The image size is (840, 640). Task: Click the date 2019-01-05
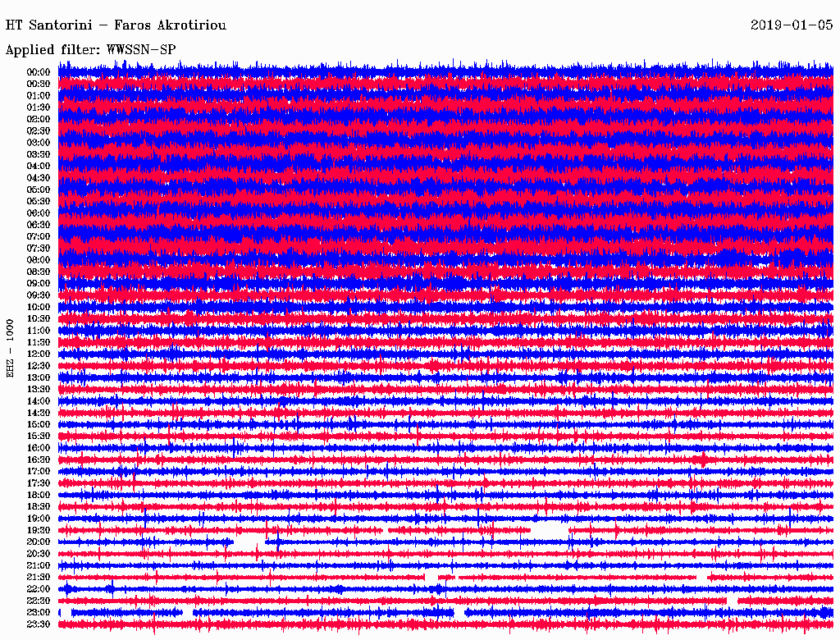(792, 25)
